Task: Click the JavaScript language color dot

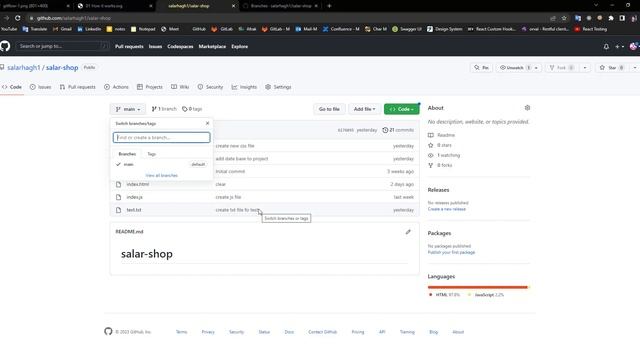Action: click(469, 295)
